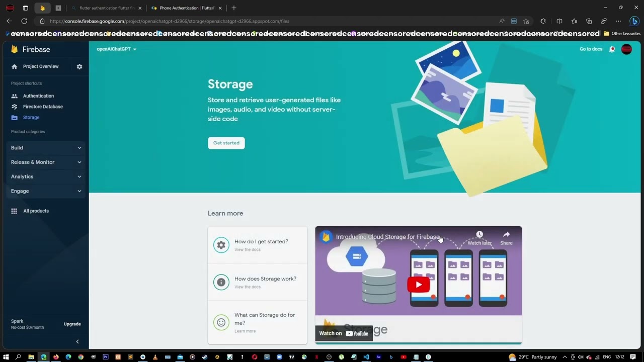Click Watch on YouTube button
This screenshot has height=362, width=644.
(x=344, y=333)
